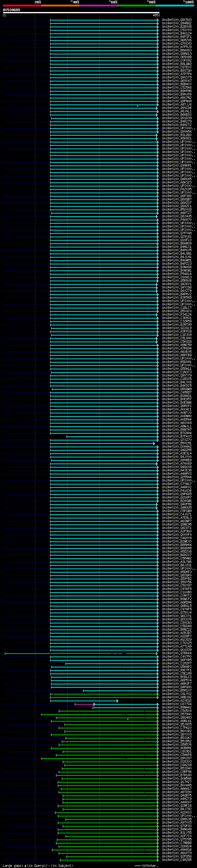Click the query ID AV539685

click(x=11, y=10)
